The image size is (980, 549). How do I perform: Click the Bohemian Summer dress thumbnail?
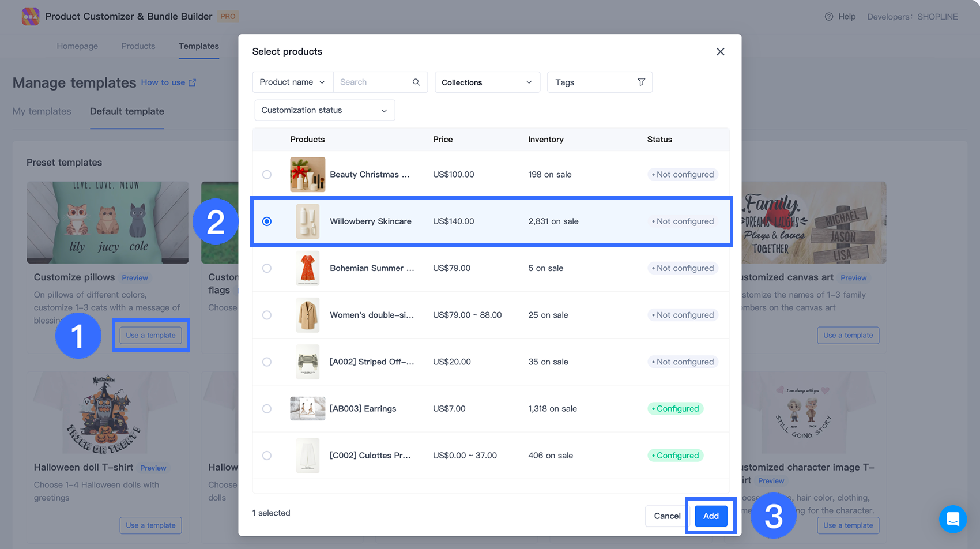[307, 268]
